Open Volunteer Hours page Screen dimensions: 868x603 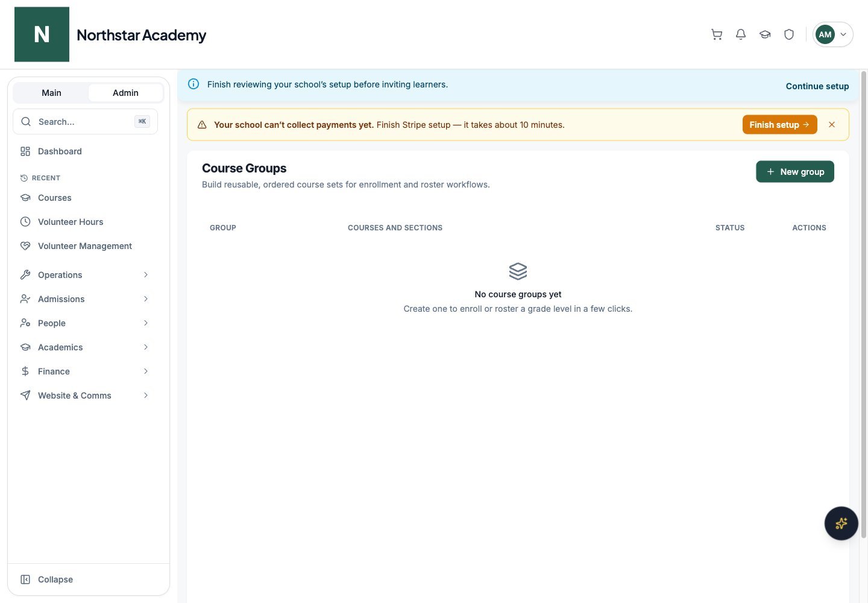coord(84,222)
